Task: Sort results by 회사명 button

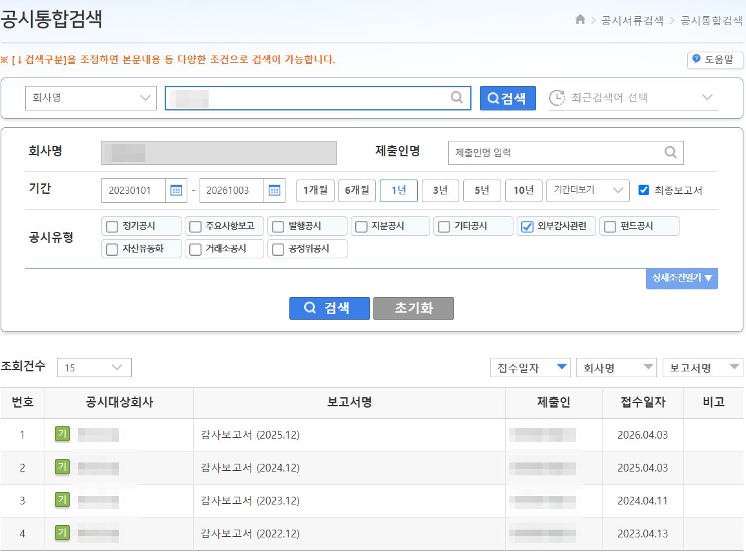Action: pyautogui.click(x=616, y=368)
